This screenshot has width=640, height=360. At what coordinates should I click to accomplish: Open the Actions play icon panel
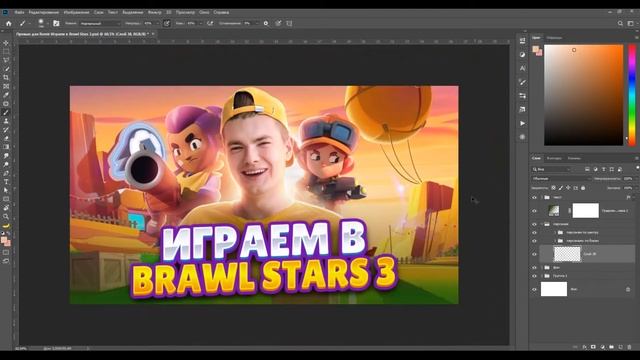(x=522, y=123)
